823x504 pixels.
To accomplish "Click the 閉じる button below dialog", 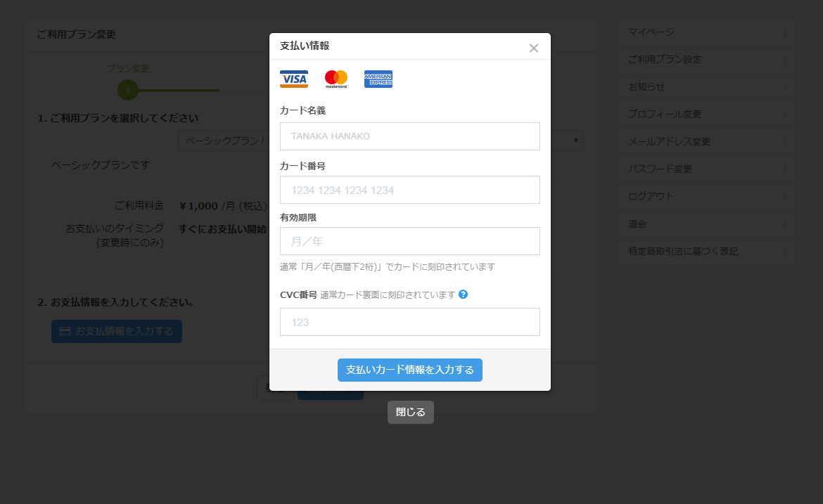I will tap(410, 413).
